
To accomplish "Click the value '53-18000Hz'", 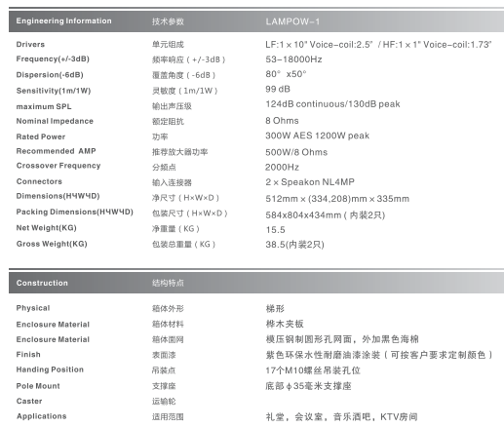I will tap(293, 59).
